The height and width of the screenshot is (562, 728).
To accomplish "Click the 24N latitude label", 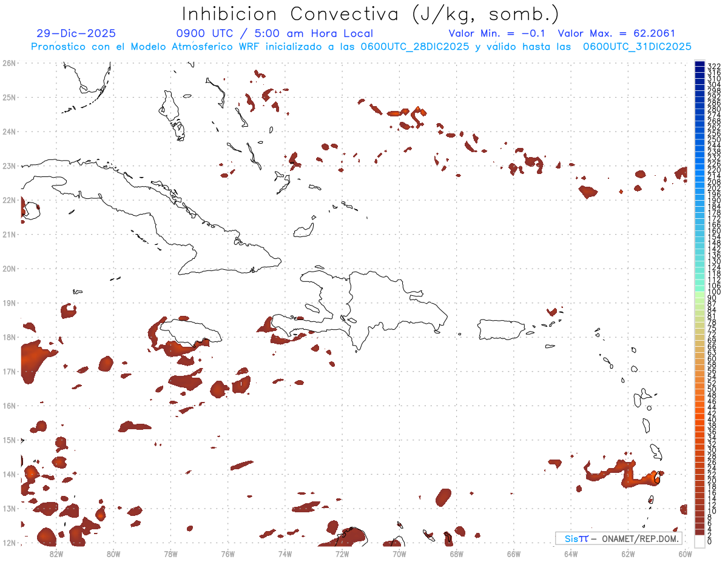I will (x=9, y=132).
